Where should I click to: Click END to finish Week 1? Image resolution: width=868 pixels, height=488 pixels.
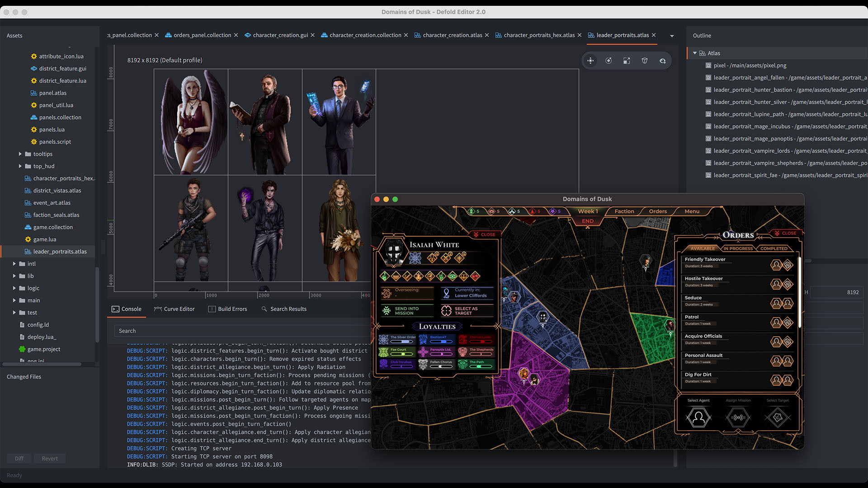[587, 221]
